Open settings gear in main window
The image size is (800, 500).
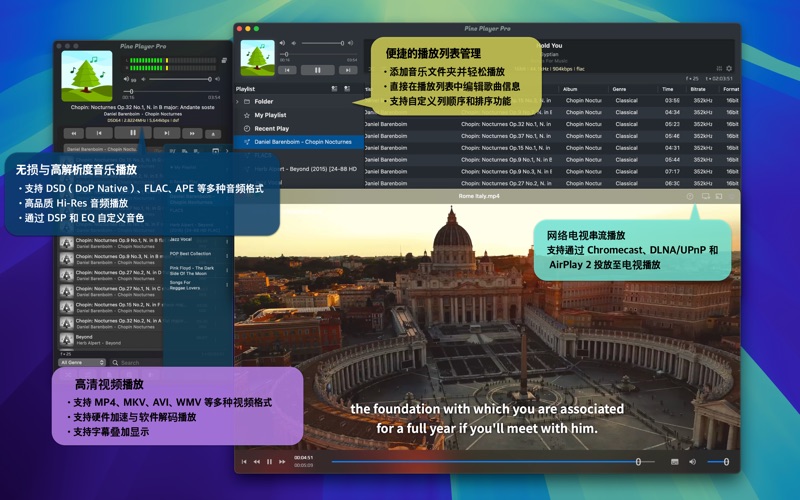[x=729, y=68]
